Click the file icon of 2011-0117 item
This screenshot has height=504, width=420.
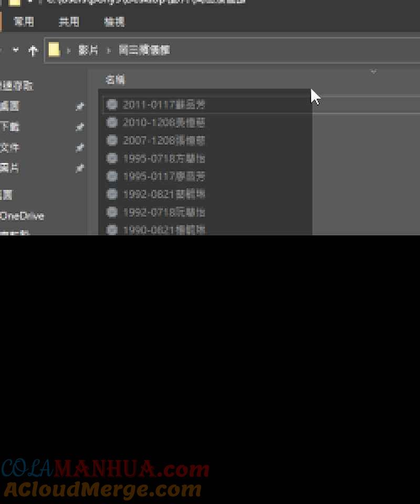[111, 104]
